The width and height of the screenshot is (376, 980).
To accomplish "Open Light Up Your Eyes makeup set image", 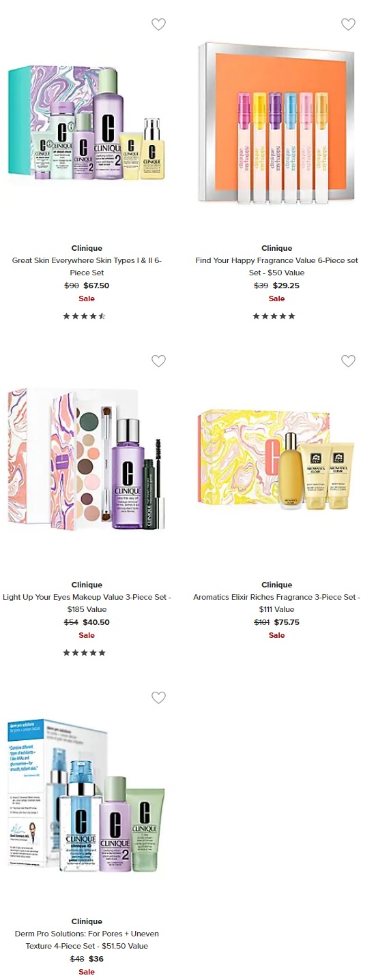I will [87, 460].
